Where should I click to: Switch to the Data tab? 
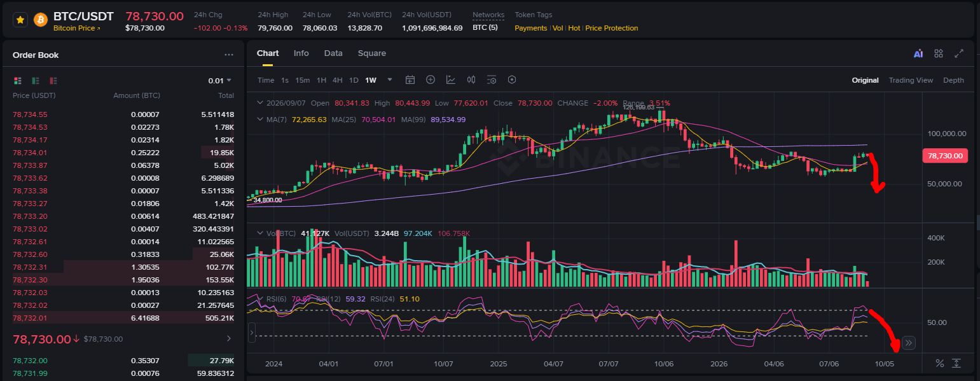coord(333,53)
